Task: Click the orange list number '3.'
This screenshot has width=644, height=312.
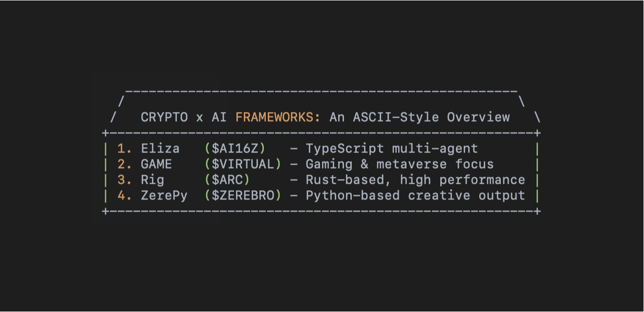Action: pyautogui.click(x=125, y=180)
